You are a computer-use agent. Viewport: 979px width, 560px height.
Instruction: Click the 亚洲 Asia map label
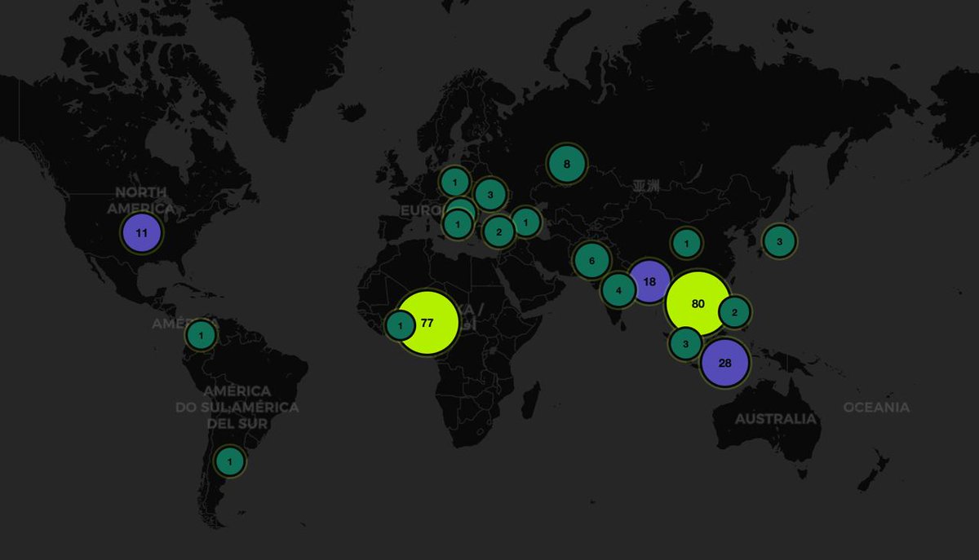click(646, 186)
